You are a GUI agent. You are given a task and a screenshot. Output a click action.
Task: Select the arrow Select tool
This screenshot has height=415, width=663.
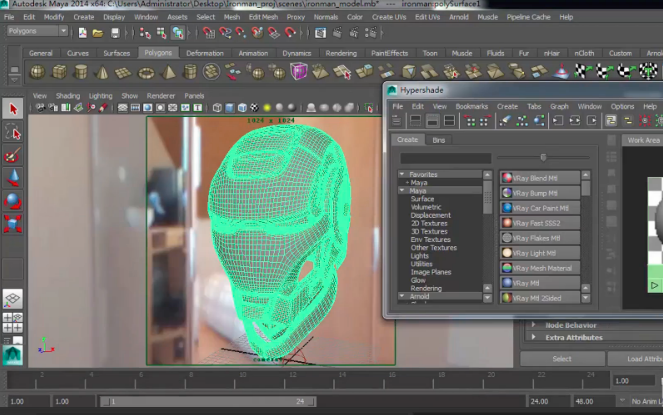pos(13,109)
